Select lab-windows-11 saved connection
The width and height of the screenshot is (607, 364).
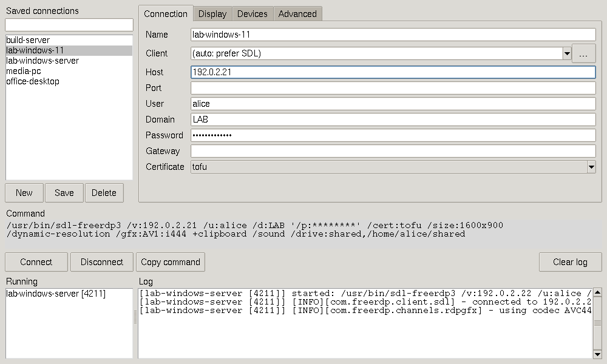69,51
